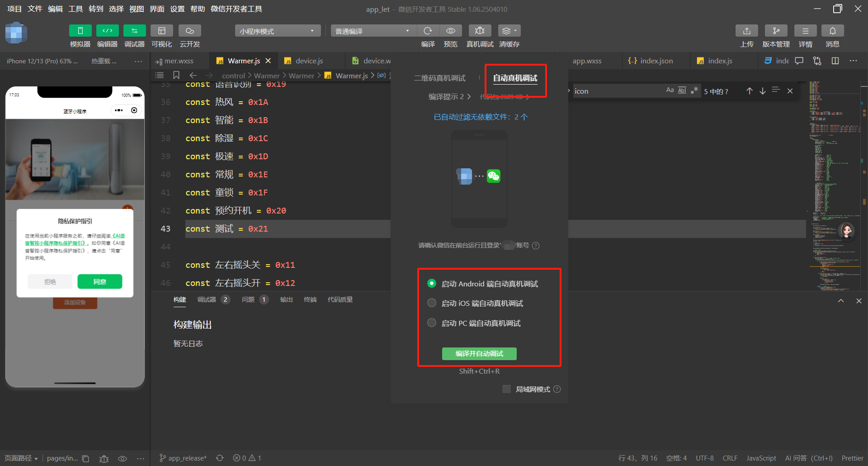Open the Cloud Development icon
The image size is (868, 466).
click(189, 31)
